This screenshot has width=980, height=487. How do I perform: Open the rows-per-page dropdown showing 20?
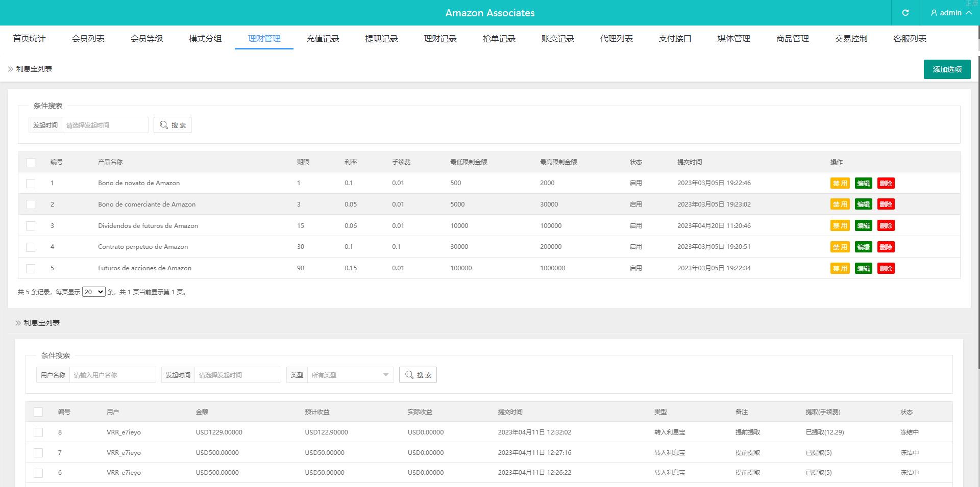tap(93, 292)
